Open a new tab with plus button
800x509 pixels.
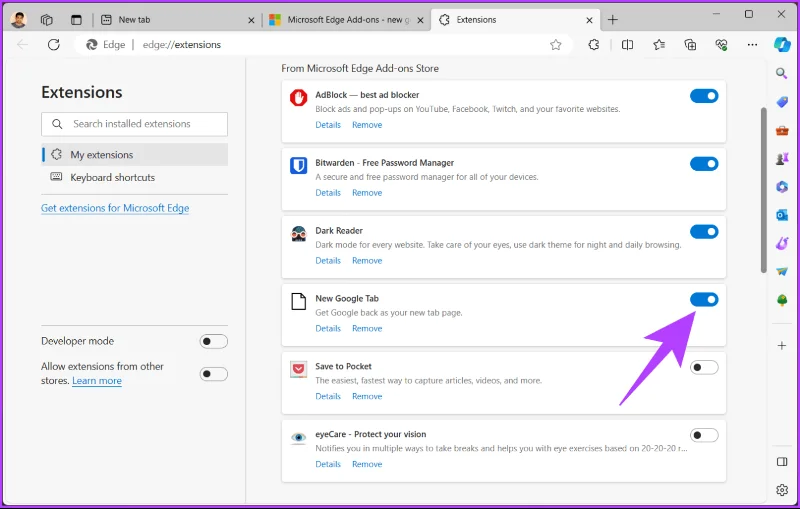(x=612, y=20)
